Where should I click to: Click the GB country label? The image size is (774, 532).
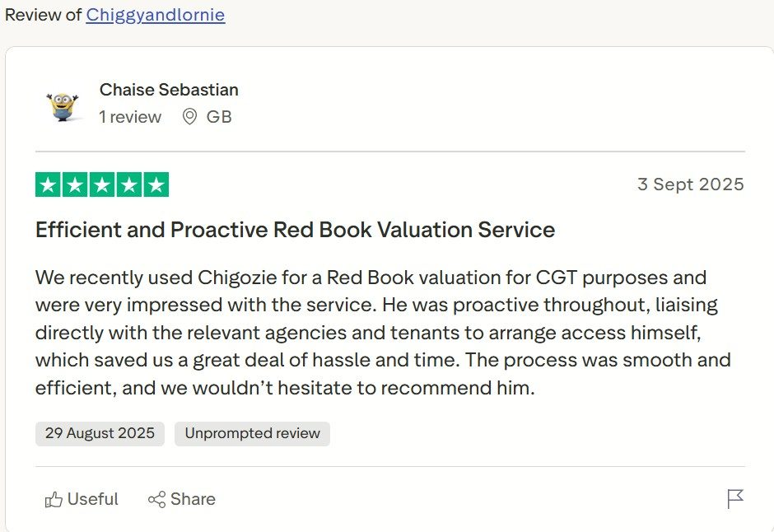tap(219, 117)
